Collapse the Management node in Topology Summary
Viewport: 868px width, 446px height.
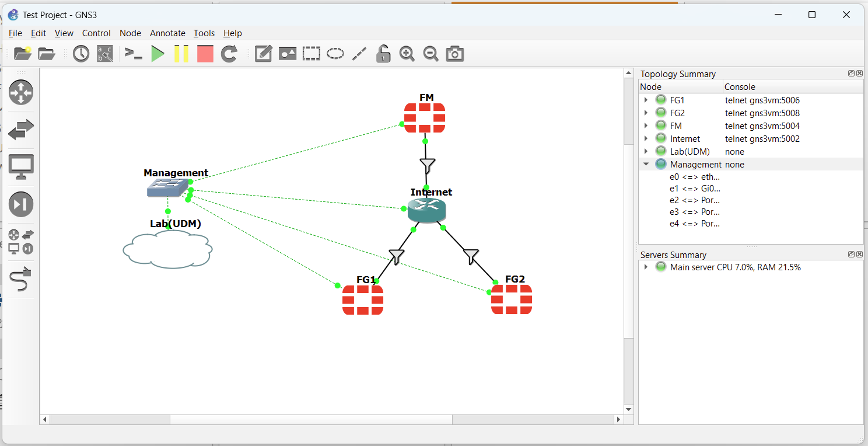(x=646, y=165)
